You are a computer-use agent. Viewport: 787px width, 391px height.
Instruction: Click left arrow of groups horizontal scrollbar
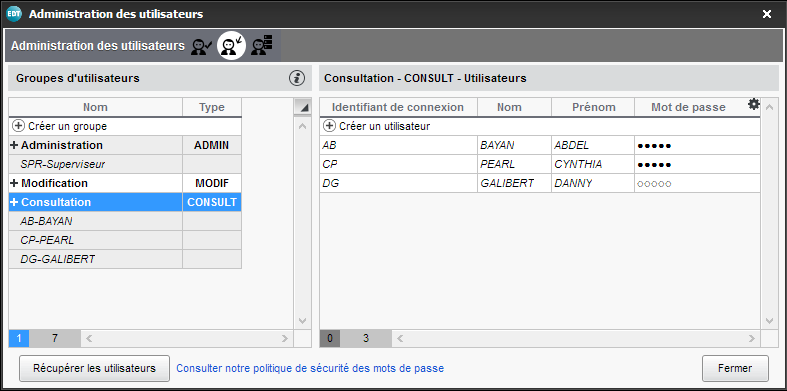(x=89, y=338)
